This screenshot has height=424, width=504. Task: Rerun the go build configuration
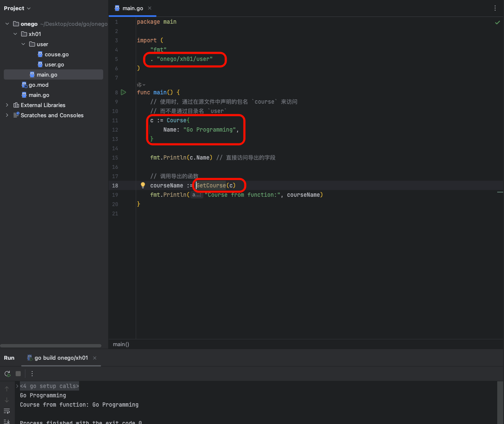pyautogui.click(x=7, y=374)
